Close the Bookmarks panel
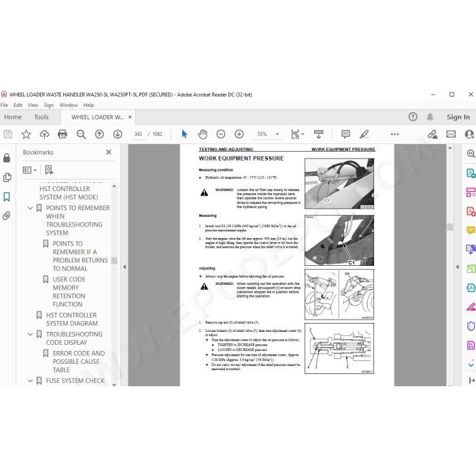Viewport: 476px width, 476px height. point(108,152)
